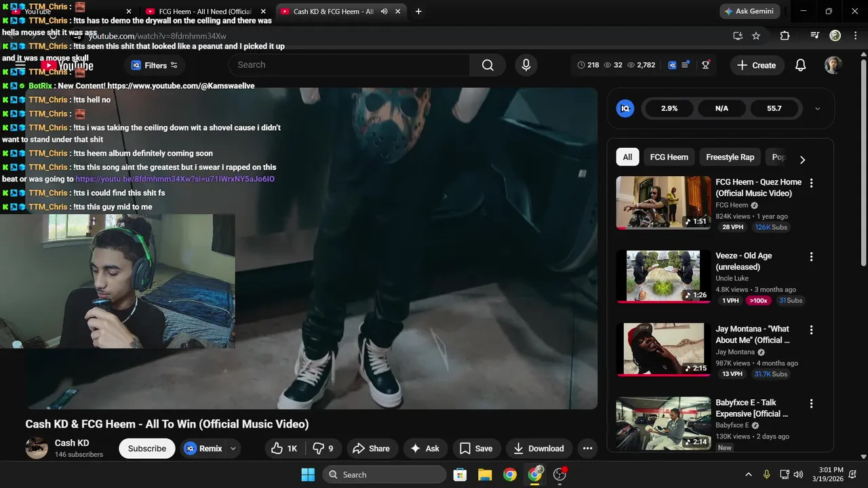This screenshot has height=488, width=868.
Task: Dislike the video with thumbs down
Action: (x=323, y=448)
